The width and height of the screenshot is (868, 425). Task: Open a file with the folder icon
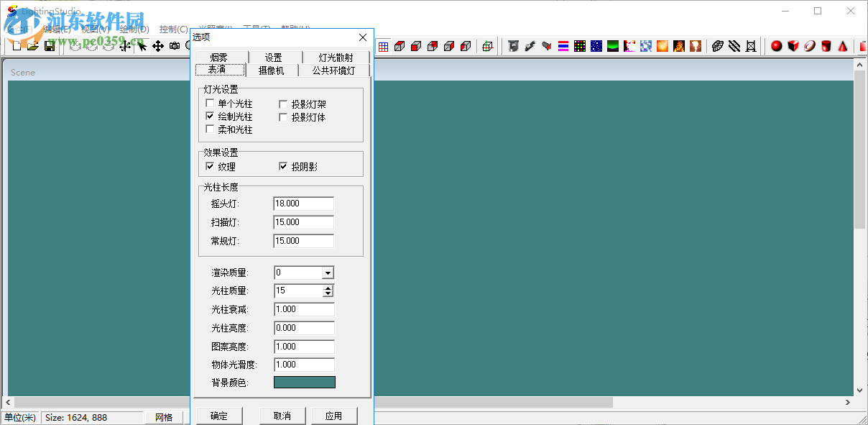(x=33, y=45)
